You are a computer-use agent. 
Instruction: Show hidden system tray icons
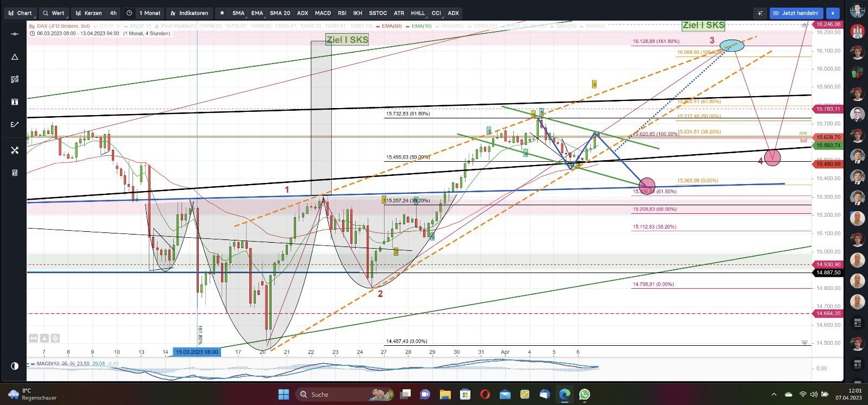(x=774, y=394)
